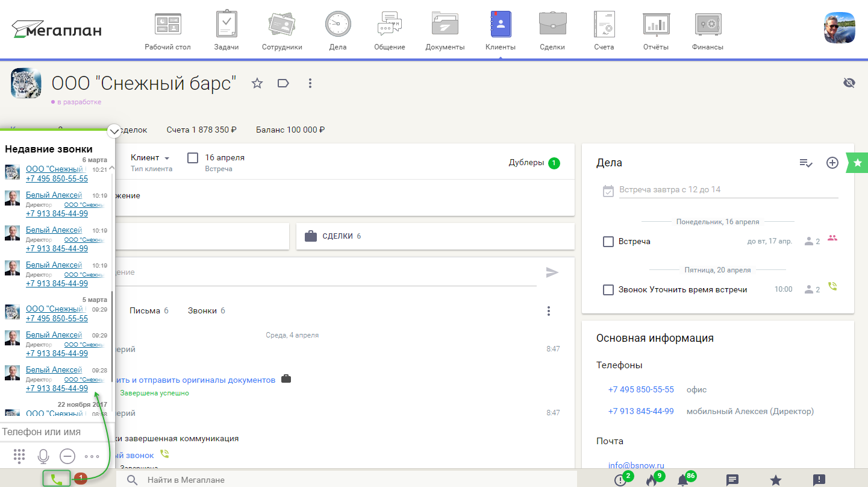Click the pink participants icon on Встреча
868x487 pixels.
833,239
